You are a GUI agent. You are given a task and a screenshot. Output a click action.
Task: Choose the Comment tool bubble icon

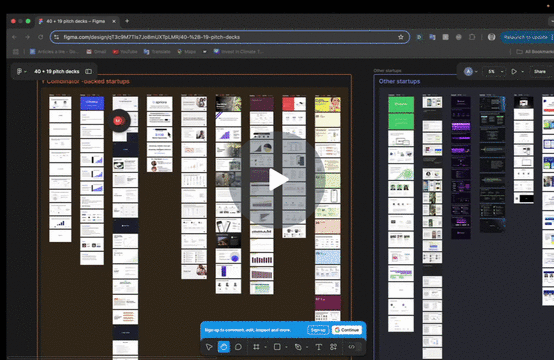click(x=238, y=347)
